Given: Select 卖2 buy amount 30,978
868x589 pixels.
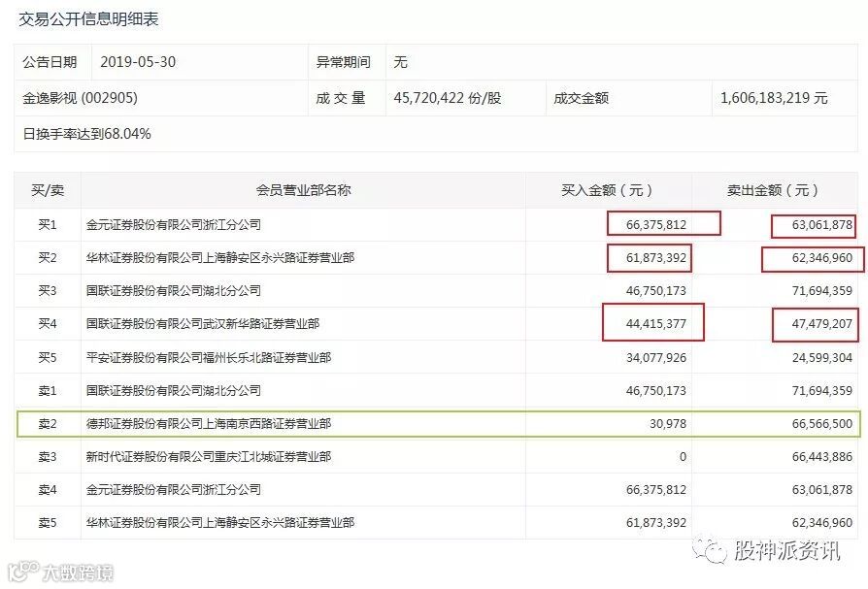Looking at the screenshot, I should [x=668, y=424].
